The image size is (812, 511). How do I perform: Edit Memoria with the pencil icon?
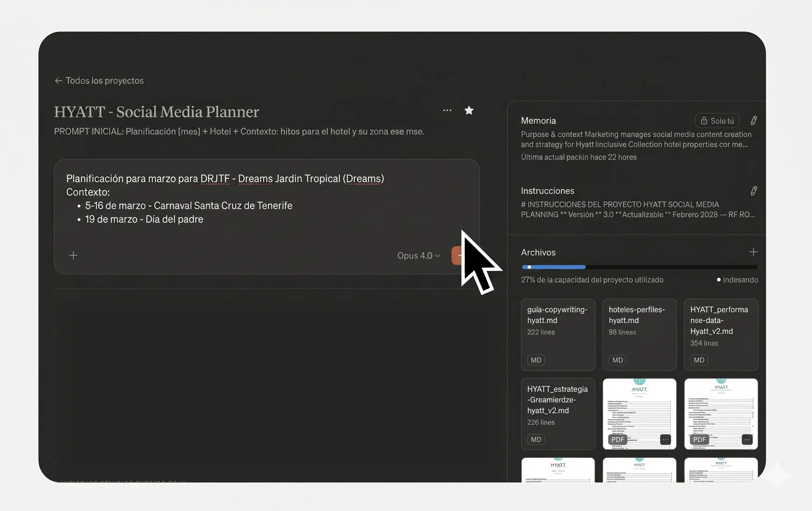(754, 121)
